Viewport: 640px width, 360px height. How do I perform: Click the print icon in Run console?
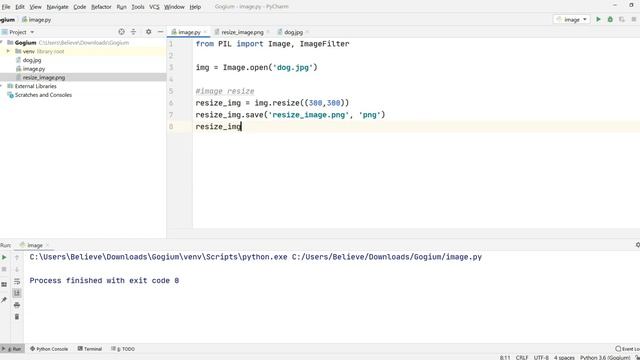tap(17, 305)
